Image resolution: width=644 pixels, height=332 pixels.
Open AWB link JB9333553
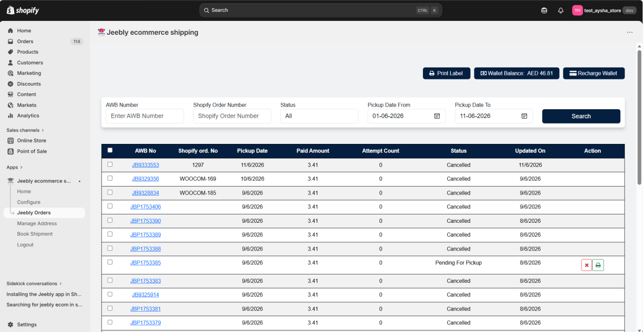(145, 165)
